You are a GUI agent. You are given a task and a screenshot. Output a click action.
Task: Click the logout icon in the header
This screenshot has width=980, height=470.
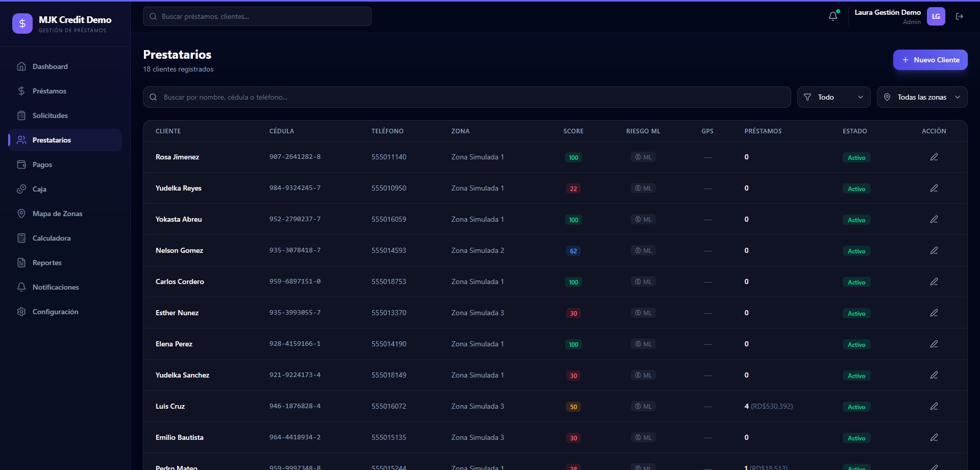(960, 16)
